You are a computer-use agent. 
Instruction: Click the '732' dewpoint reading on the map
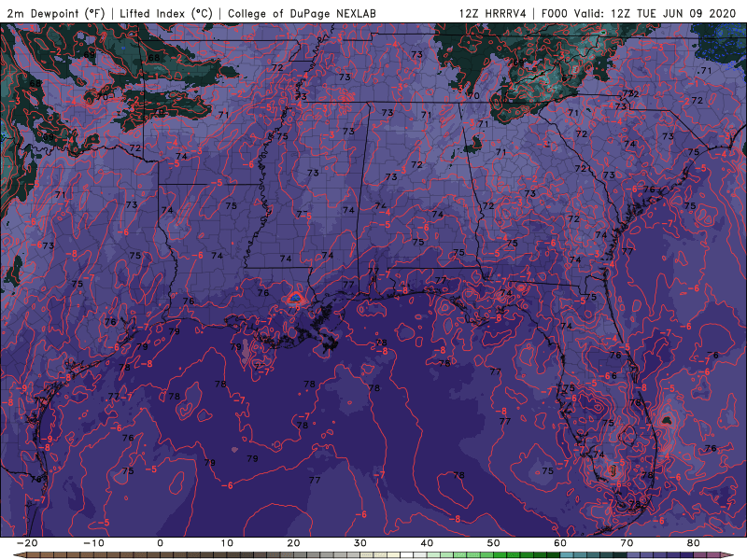(631, 94)
